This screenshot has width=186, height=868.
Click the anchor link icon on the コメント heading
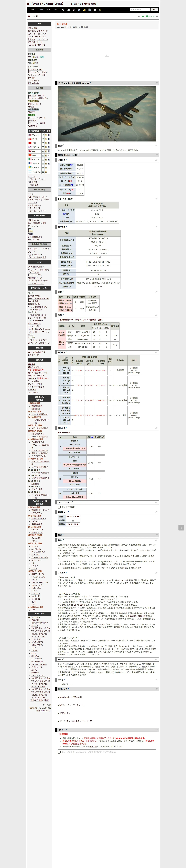pos(156,730)
